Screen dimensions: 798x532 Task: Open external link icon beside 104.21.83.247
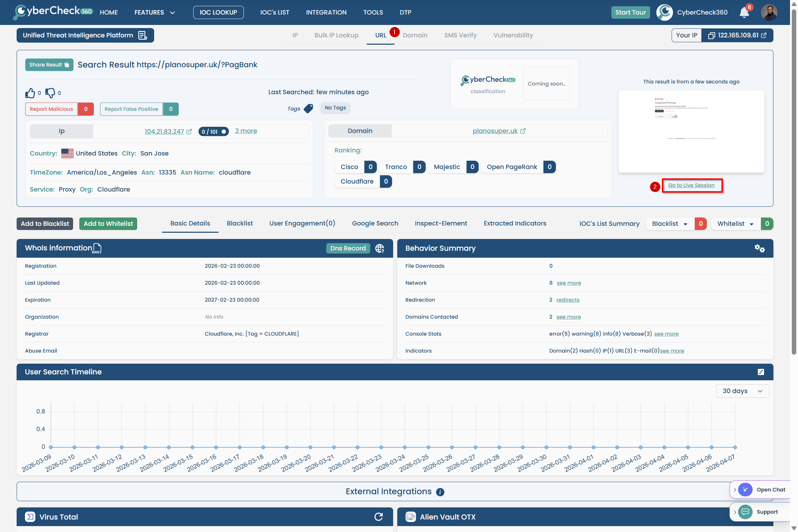189,132
